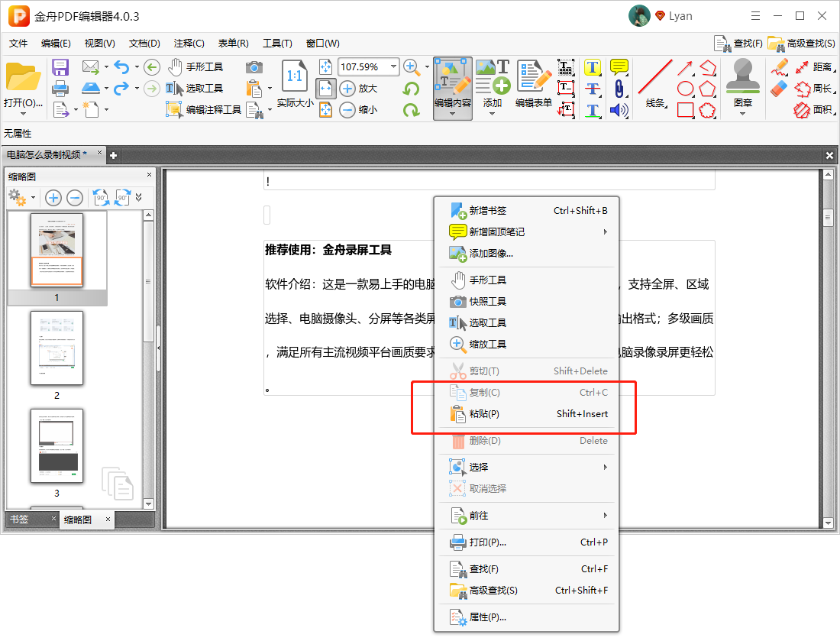The height and width of the screenshot is (641, 840).
Task: Select the Hand tool in the toolbar
Action: coord(195,67)
